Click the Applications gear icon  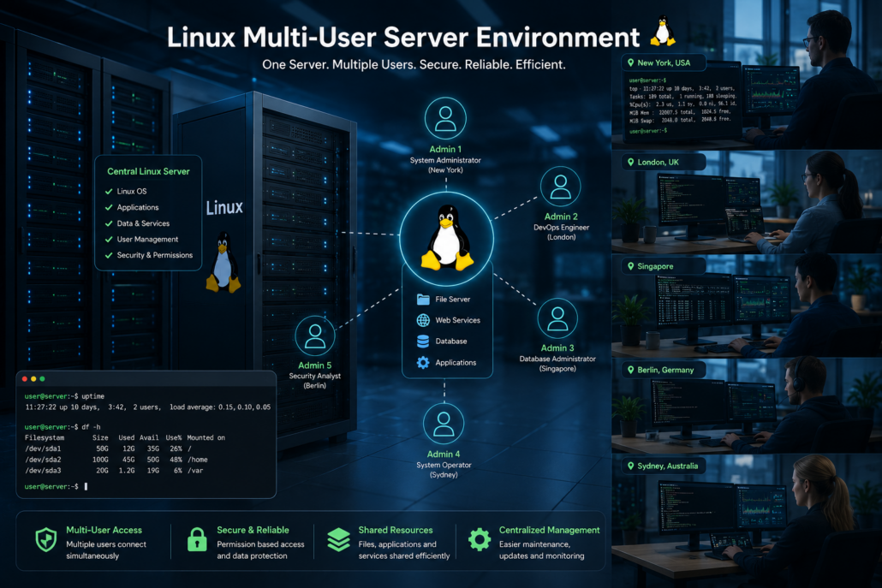click(x=423, y=363)
